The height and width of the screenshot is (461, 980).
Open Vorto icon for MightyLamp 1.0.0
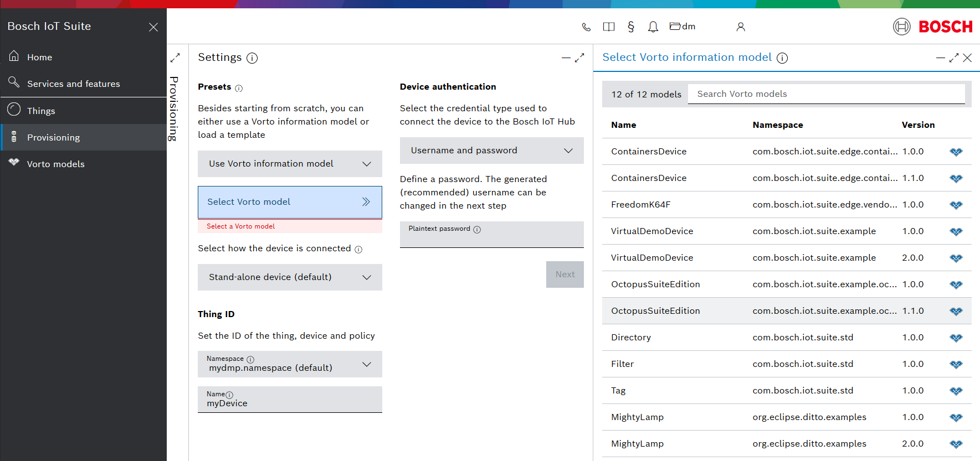(x=956, y=417)
